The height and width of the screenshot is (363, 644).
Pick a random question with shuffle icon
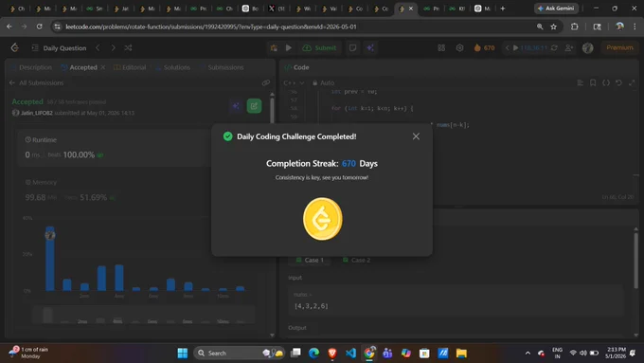(128, 47)
